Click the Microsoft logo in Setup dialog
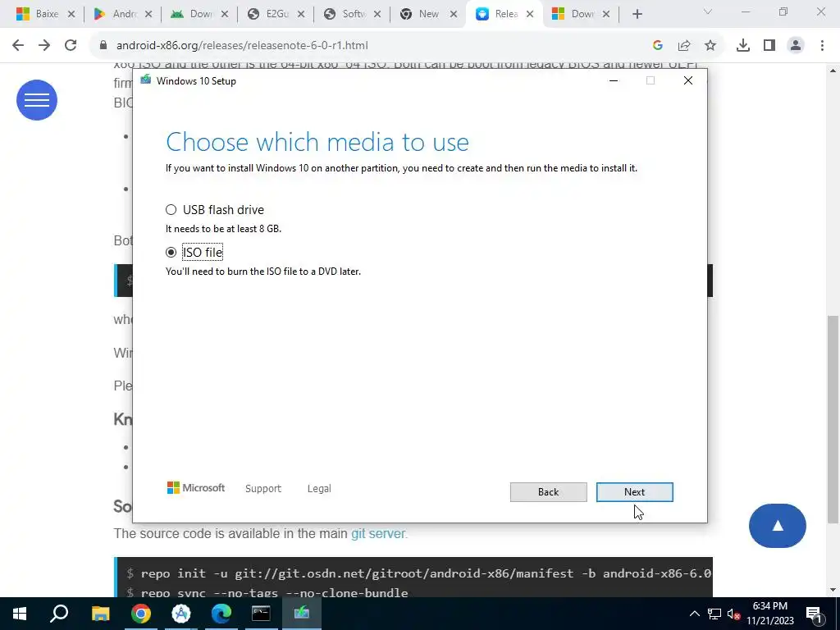The image size is (840, 630). coord(196,488)
